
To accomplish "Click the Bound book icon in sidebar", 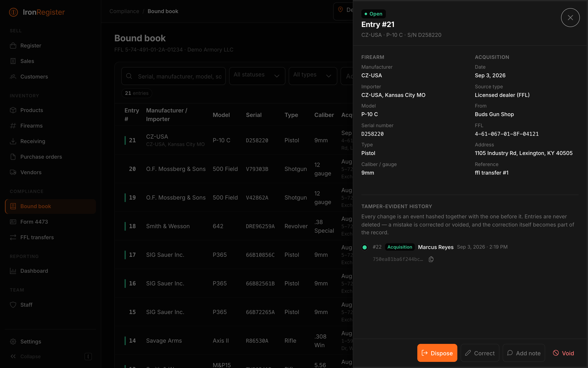I will click(x=13, y=206).
